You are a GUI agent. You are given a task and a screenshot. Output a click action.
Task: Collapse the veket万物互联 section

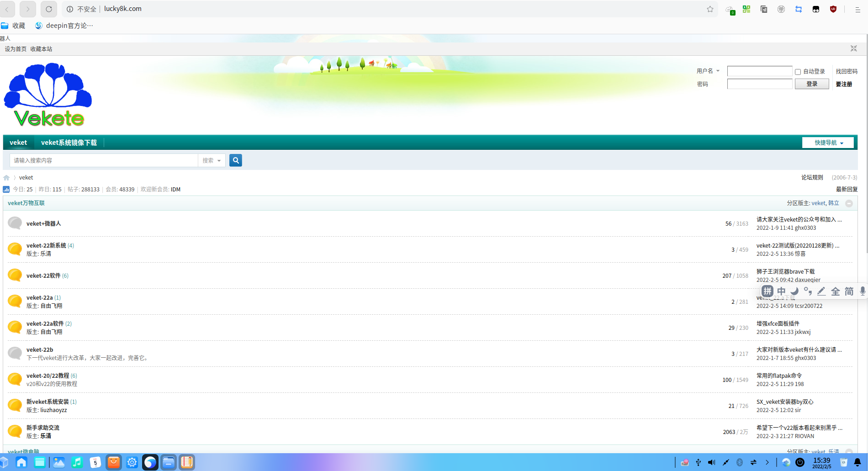(x=849, y=203)
